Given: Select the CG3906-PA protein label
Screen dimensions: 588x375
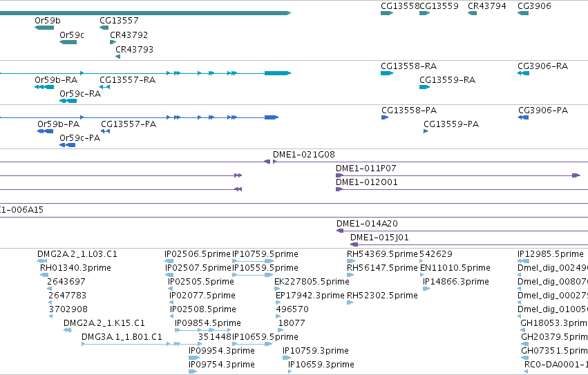Looking at the screenshot, I should 543,110.
